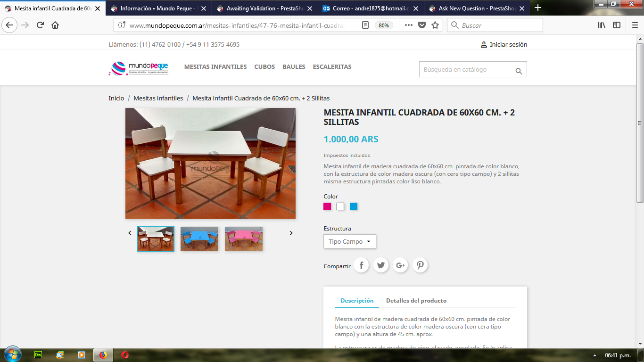Open the Firefox hamburger menu
Viewport: 644px width, 362px height.
(635, 25)
